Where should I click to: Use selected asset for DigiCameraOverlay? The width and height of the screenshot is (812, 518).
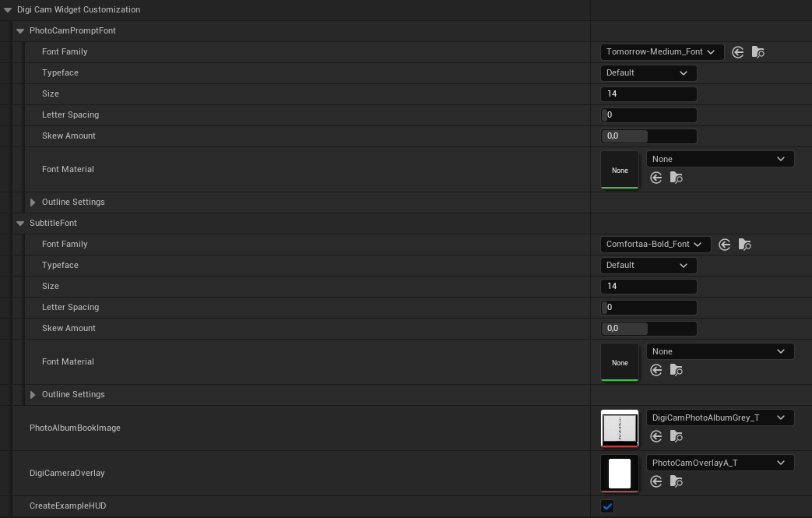click(x=656, y=482)
